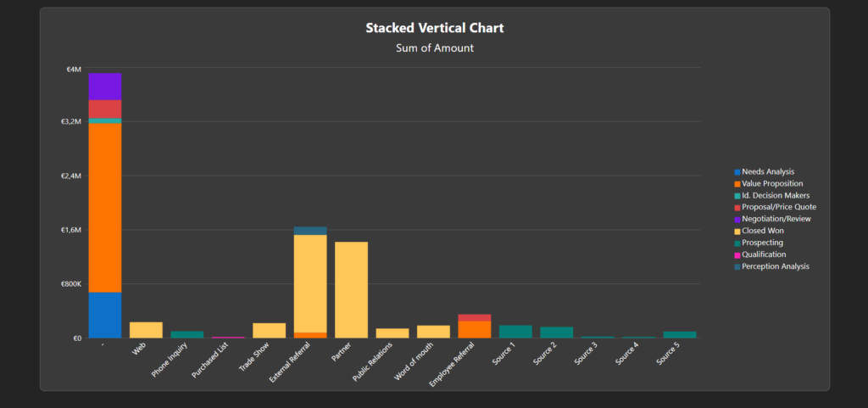
Task: Select the Partner Closed Won bar
Action: pyautogui.click(x=351, y=289)
